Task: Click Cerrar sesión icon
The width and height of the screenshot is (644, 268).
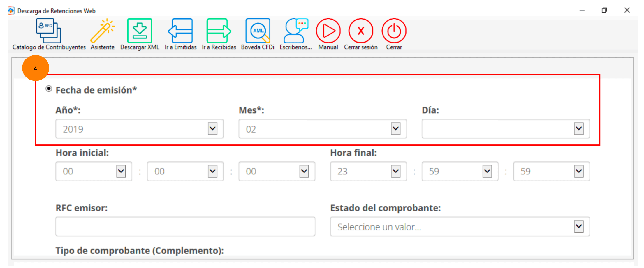Action: [361, 31]
